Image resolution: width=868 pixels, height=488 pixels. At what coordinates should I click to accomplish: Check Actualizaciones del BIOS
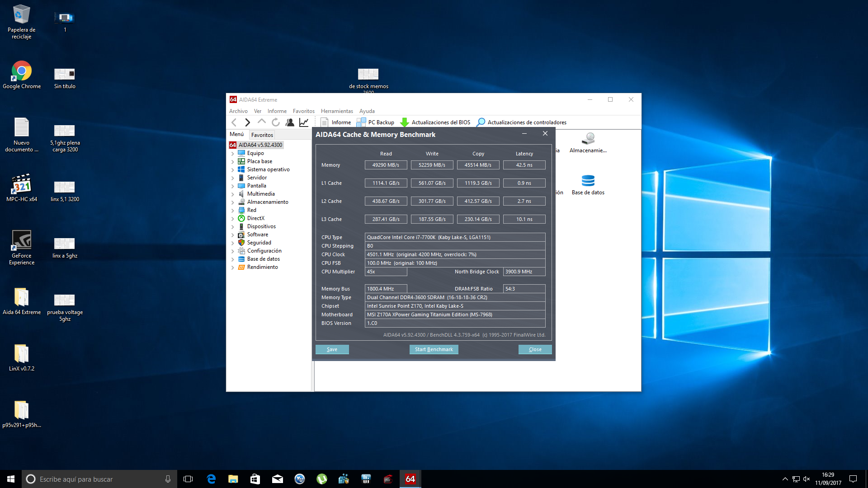pos(435,122)
